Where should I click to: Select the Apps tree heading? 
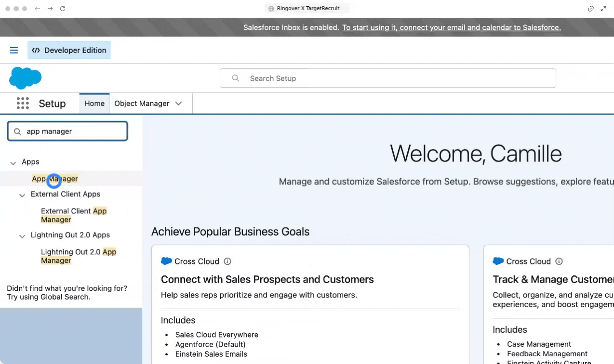(30, 162)
